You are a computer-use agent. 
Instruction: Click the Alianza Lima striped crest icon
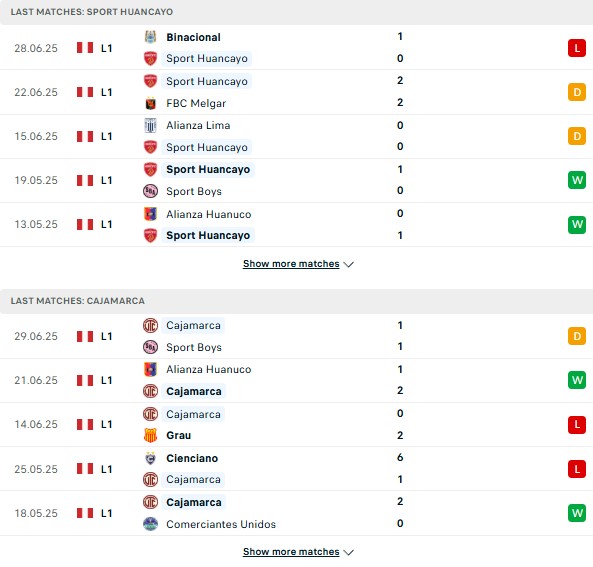click(x=150, y=125)
